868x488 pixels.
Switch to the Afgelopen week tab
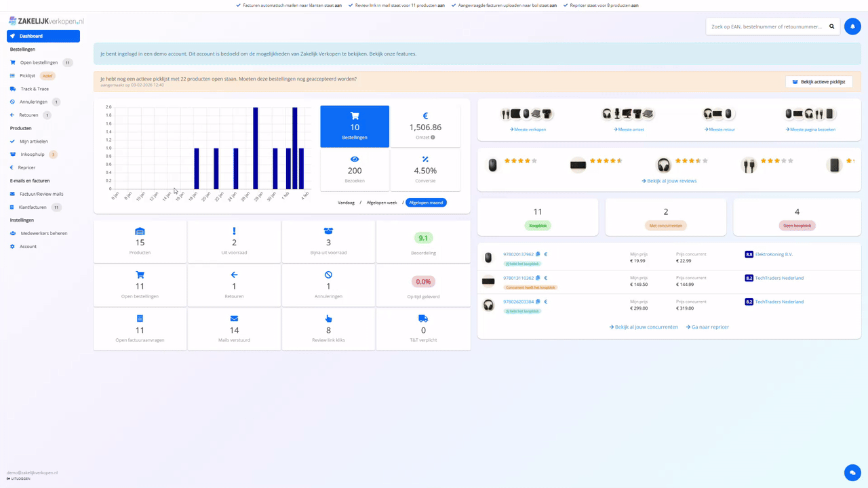tap(382, 202)
